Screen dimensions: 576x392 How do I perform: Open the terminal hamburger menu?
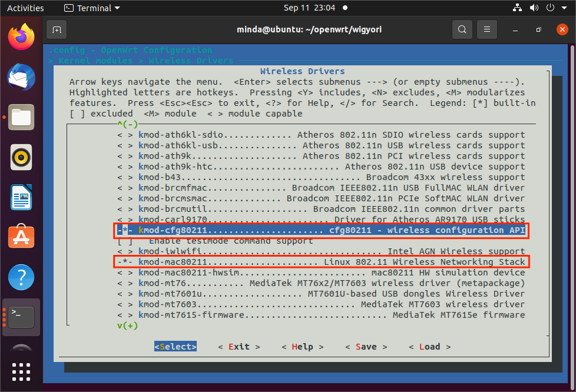(x=487, y=29)
